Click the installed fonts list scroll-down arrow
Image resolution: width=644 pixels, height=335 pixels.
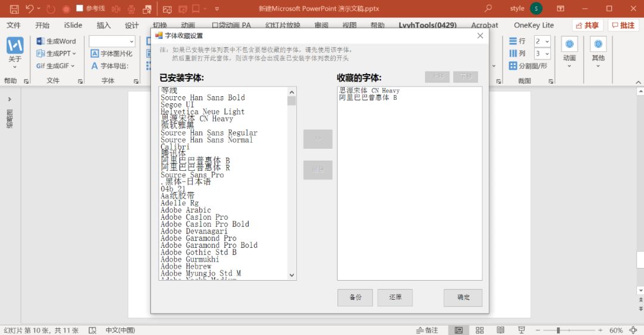pos(292,275)
